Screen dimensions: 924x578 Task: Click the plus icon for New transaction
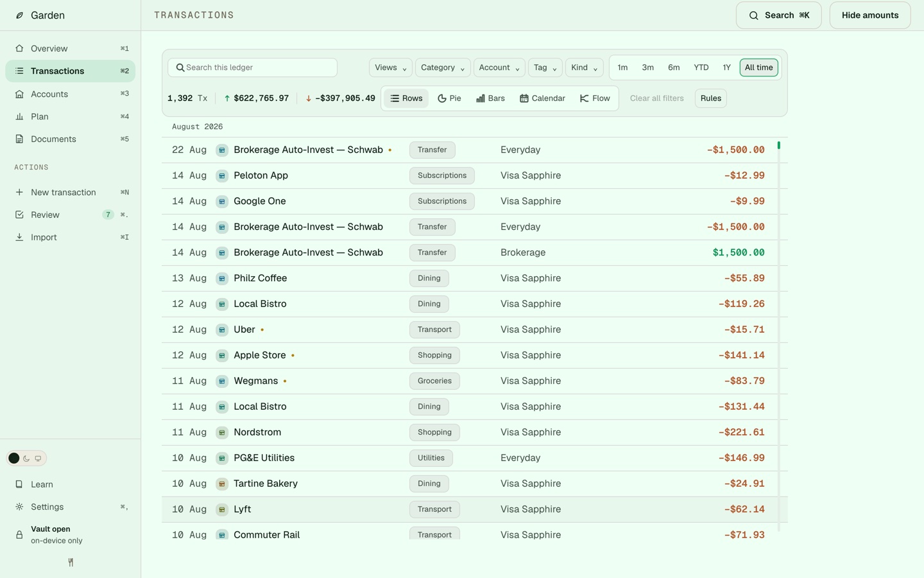(x=19, y=192)
